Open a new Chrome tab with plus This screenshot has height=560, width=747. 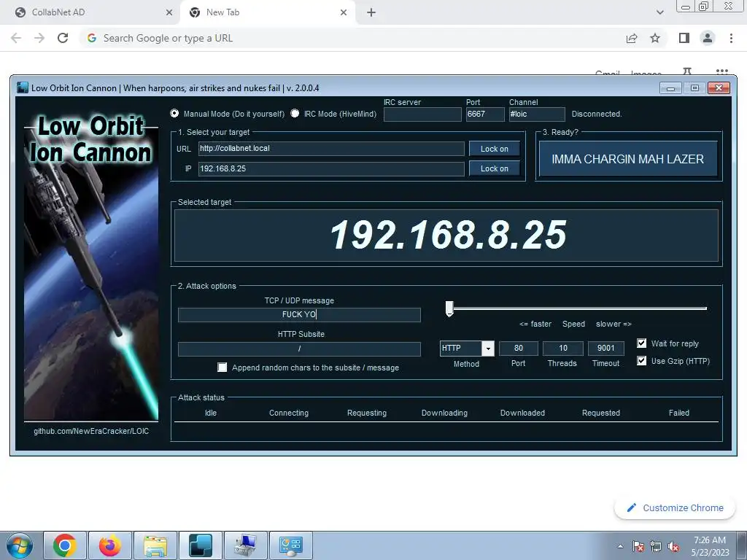coord(371,12)
